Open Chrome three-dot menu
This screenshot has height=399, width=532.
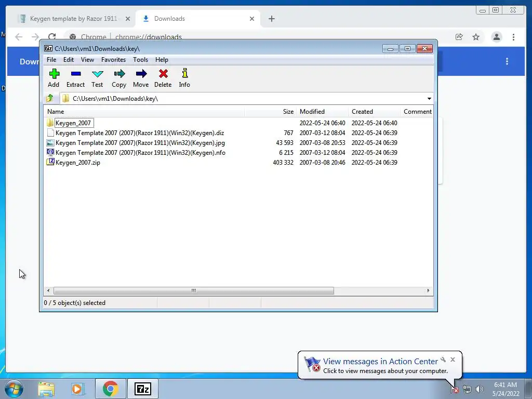click(x=513, y=37)
